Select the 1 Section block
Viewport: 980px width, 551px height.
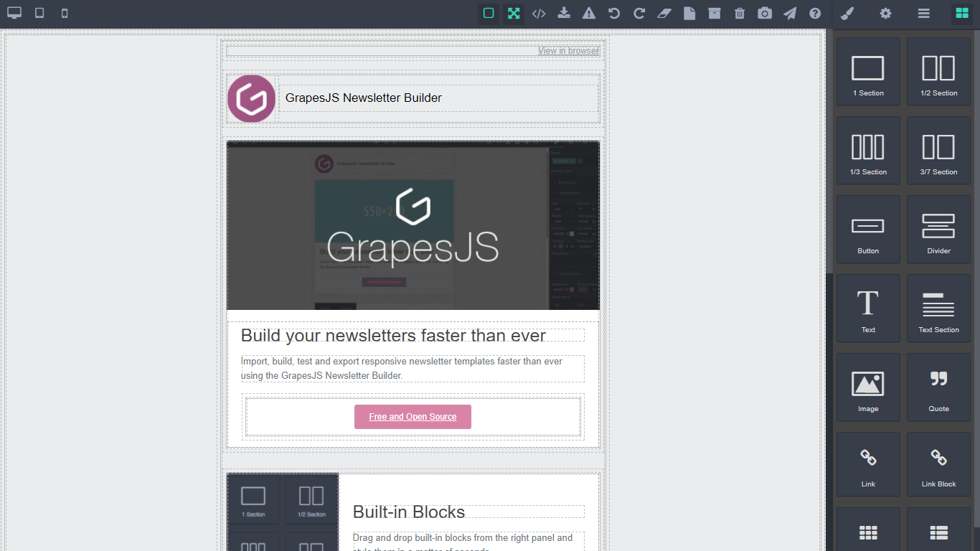pos(868,72)
